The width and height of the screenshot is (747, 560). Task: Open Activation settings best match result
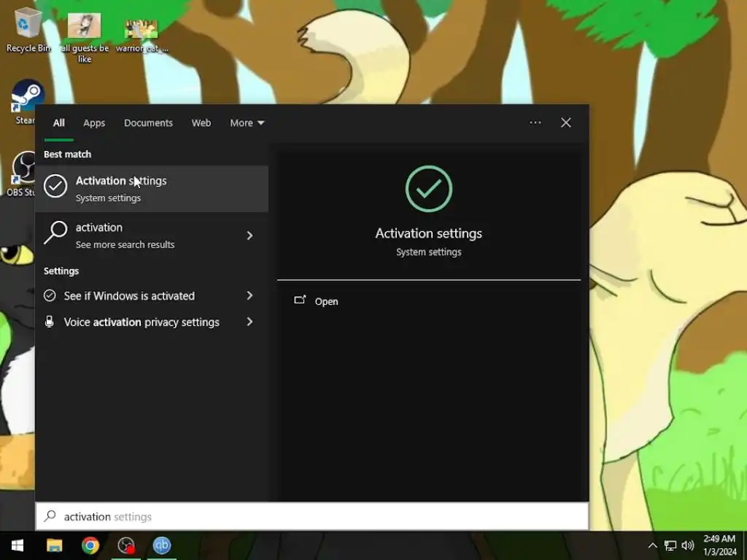152,189
